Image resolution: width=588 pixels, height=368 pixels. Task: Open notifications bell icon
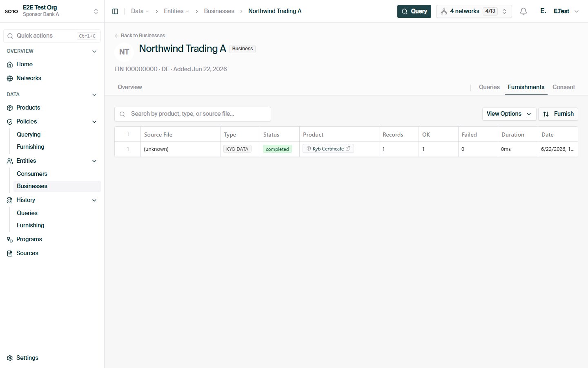pos(523,11)
